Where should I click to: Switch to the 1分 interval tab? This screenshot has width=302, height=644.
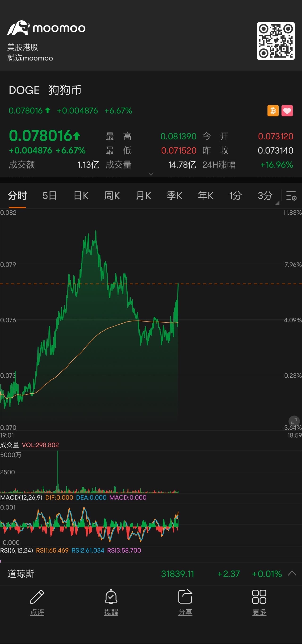(x=235, y=196)
